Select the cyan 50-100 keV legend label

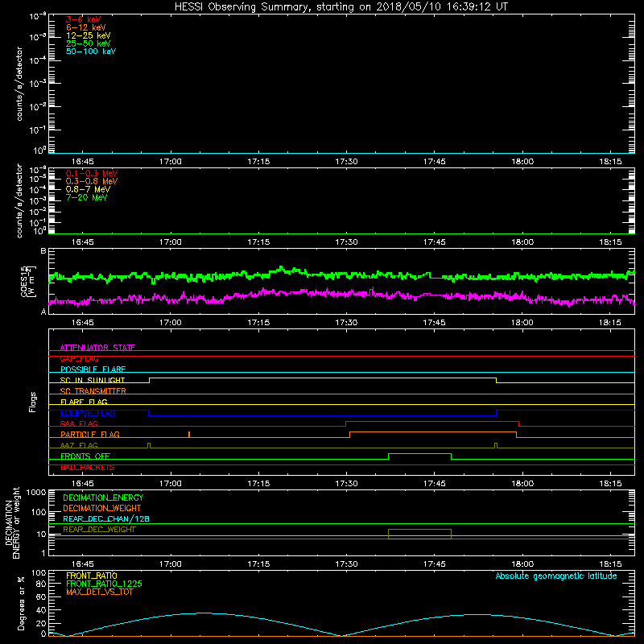pyautogui.click(x=91, y=52)
